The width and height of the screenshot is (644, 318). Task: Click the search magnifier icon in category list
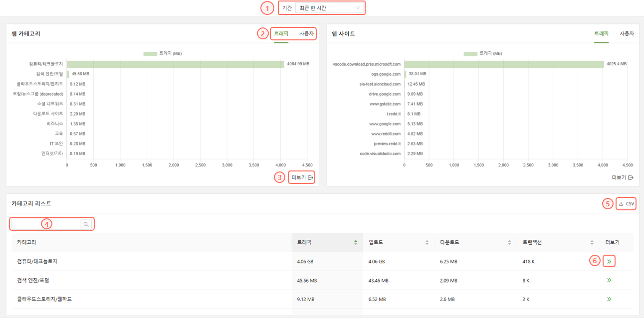86,224
